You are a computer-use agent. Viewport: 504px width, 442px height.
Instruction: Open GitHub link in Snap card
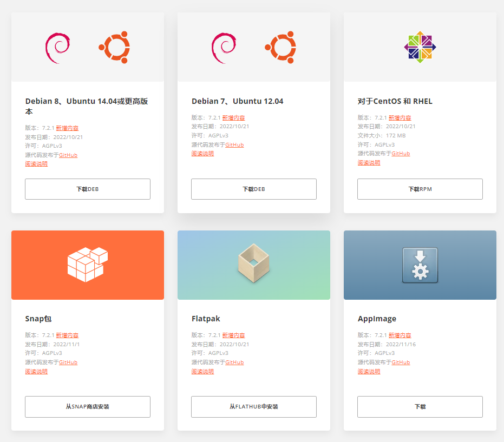pos(68,362)
